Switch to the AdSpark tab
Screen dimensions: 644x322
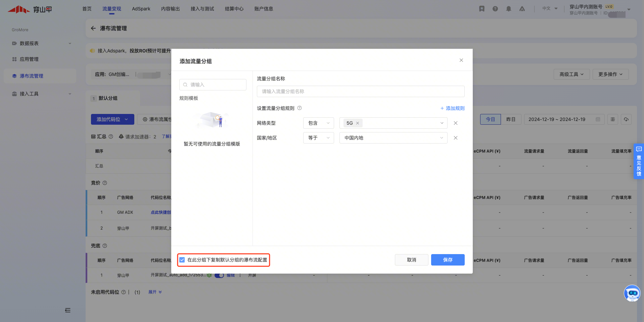[141, 9]
